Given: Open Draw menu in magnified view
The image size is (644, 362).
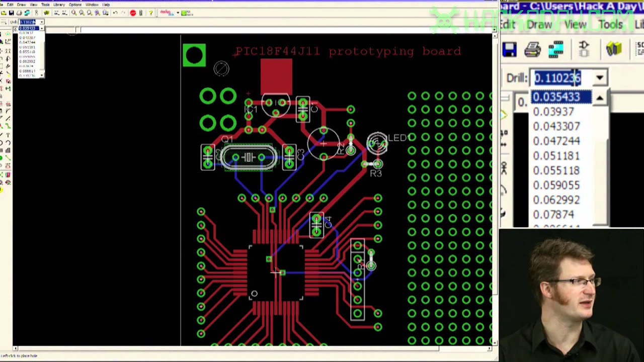Looking at the screenshot, I should (539, 25).
